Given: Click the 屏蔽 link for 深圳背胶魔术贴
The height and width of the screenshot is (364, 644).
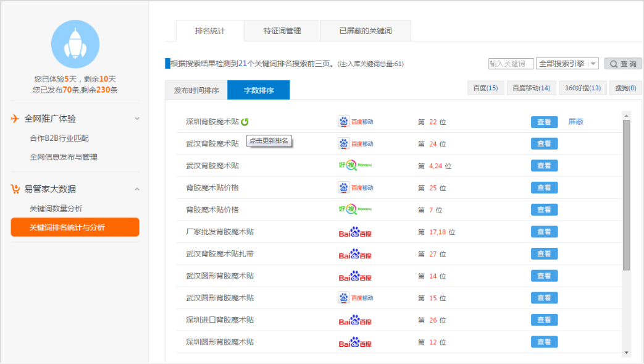Looking at the screenshot, I should 575,122.
